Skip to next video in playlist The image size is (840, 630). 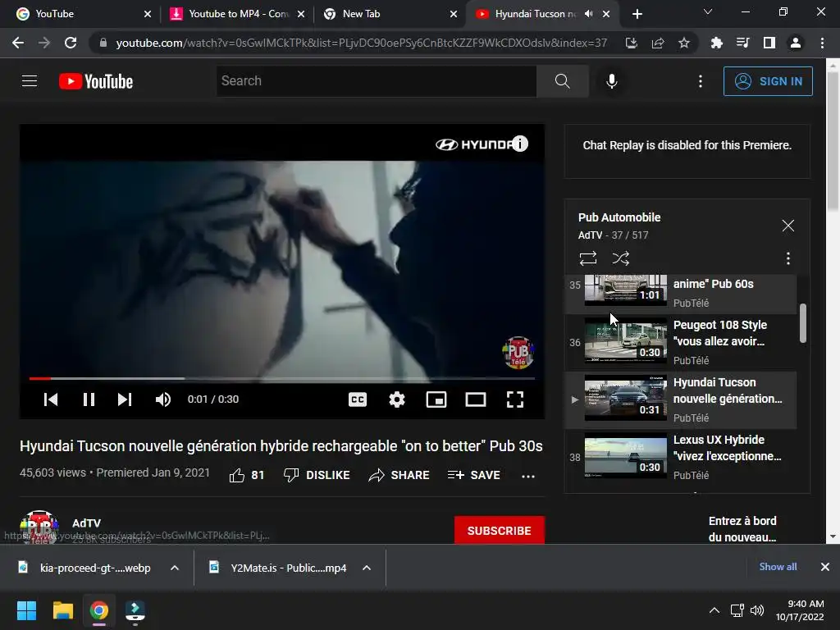tap(125, 399)
